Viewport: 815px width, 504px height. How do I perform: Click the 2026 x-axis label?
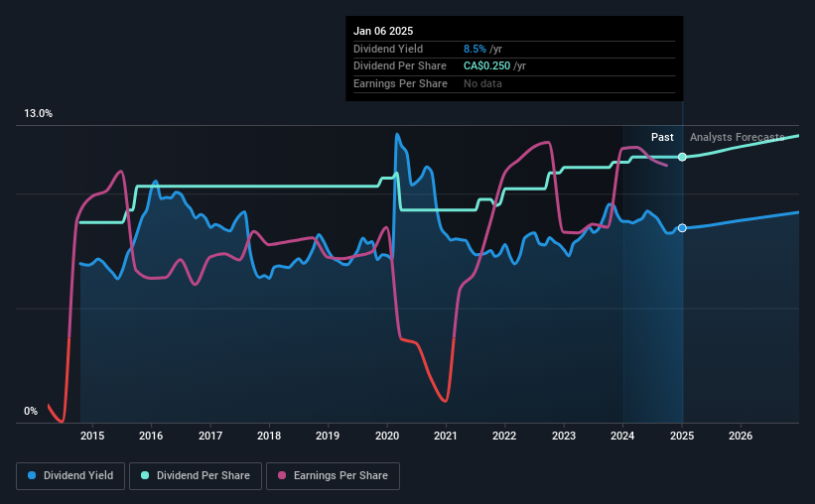point(741,436)
